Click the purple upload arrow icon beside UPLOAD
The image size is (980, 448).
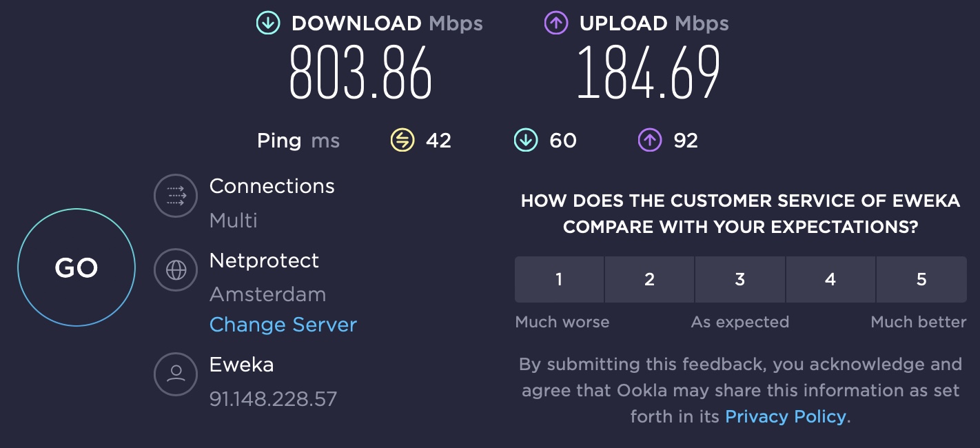556,23
